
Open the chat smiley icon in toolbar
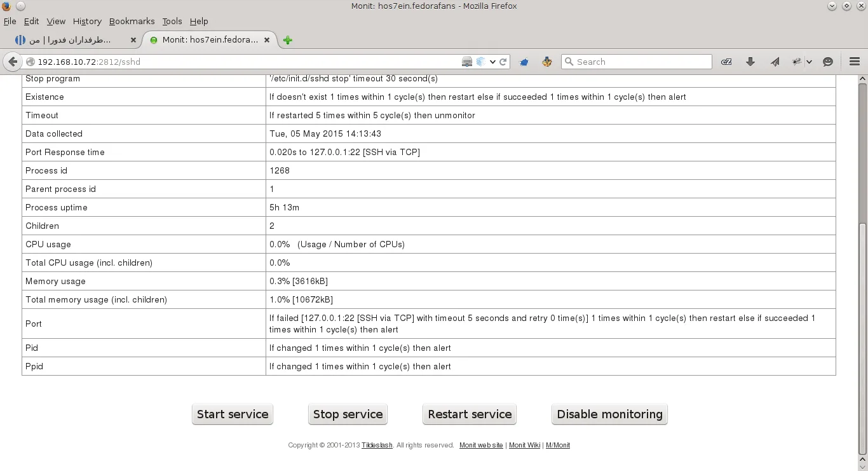pyautogui.click(x=827, y=62)
